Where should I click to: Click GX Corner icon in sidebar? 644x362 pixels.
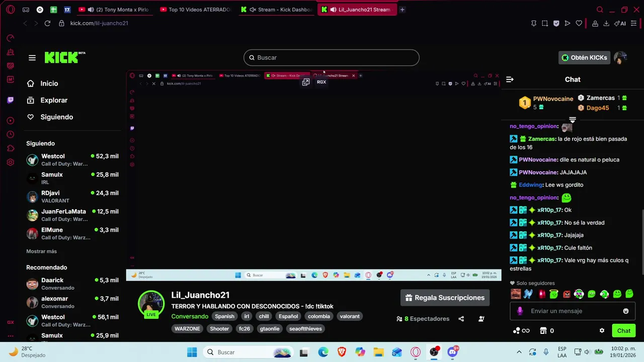click(x=11, y=322)
